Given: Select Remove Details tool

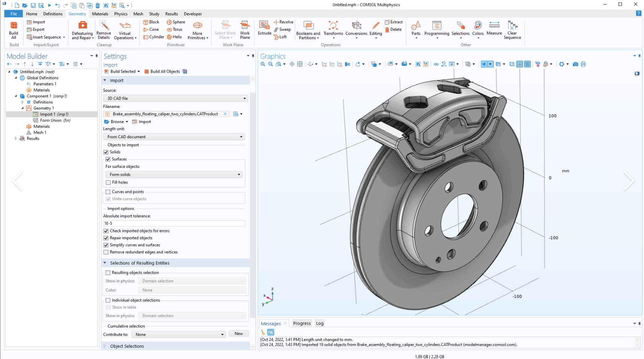Looking at the screenshot, I should tap(104, 30).
